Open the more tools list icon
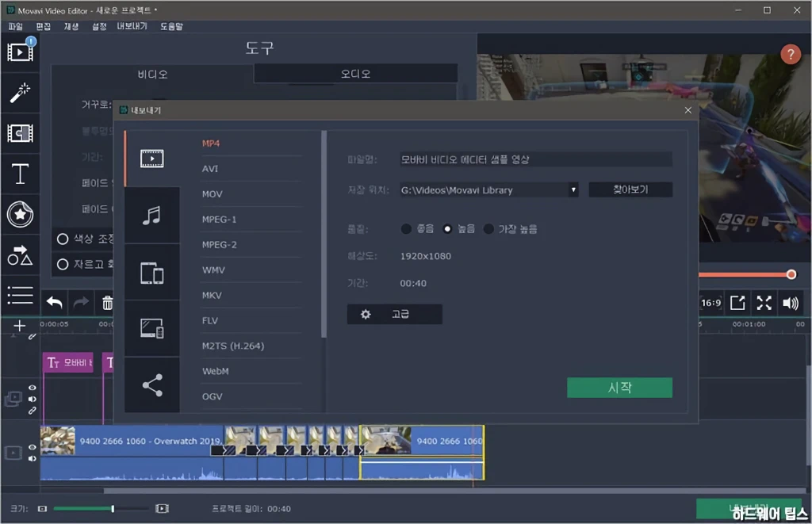The height and width of the screenshot is (524, 812). (x=20, y=295)
